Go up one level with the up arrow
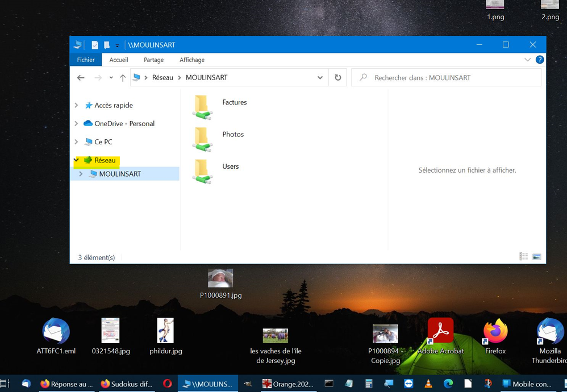This screenshot has width=567, height=392. point(123,78)
